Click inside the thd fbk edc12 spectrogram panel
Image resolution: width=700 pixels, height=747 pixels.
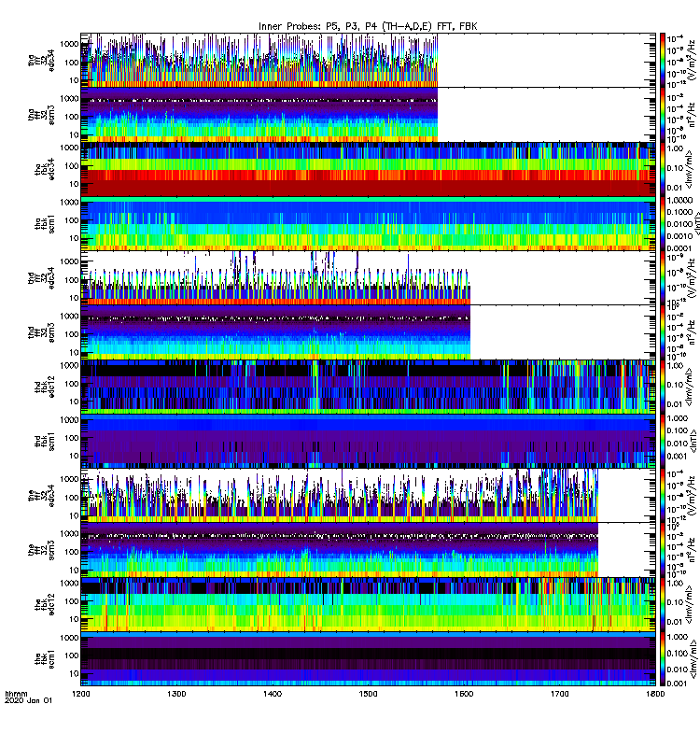[368, 387]
